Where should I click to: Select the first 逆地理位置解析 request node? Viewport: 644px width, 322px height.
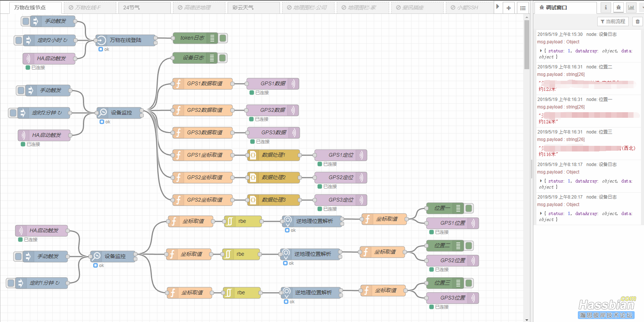coord(312,221)
